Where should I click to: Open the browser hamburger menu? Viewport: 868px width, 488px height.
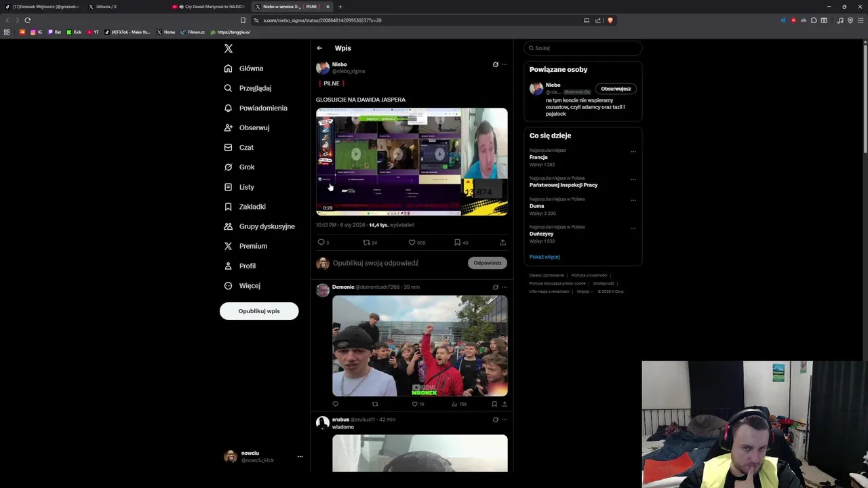pos(861,20)
